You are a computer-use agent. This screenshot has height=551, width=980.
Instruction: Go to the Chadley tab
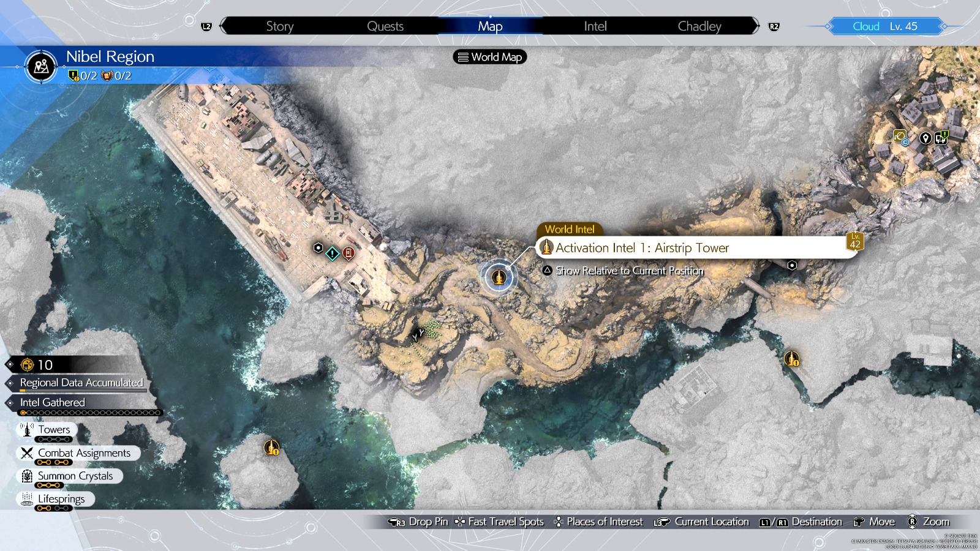699,26
